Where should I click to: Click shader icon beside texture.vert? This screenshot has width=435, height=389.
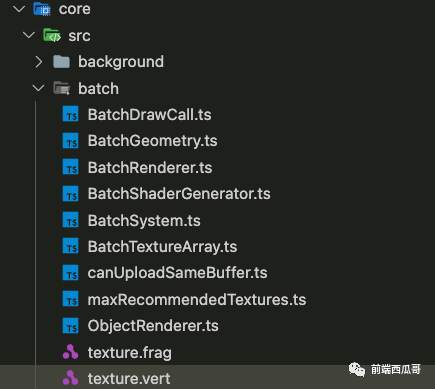71,378
